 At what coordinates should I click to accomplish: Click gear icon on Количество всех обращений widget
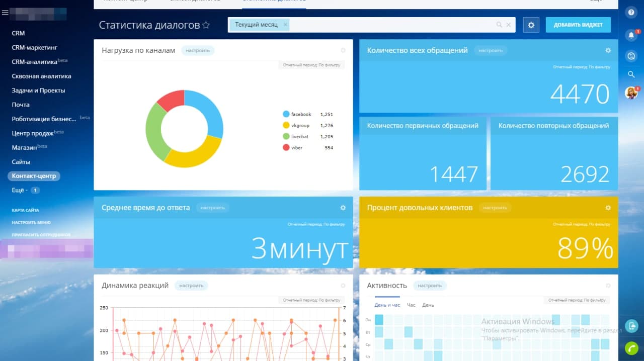coord(608,50)
